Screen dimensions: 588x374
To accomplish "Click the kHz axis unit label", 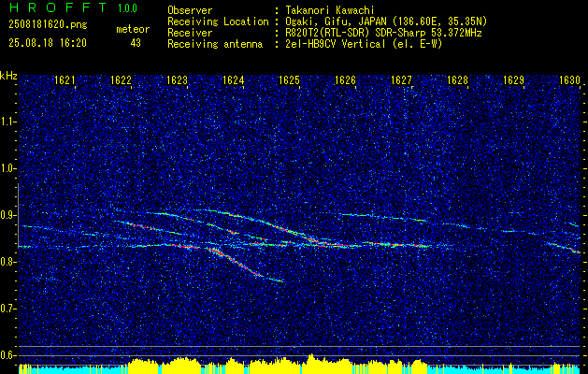I will pyautogui.click(x=8, y=76).
